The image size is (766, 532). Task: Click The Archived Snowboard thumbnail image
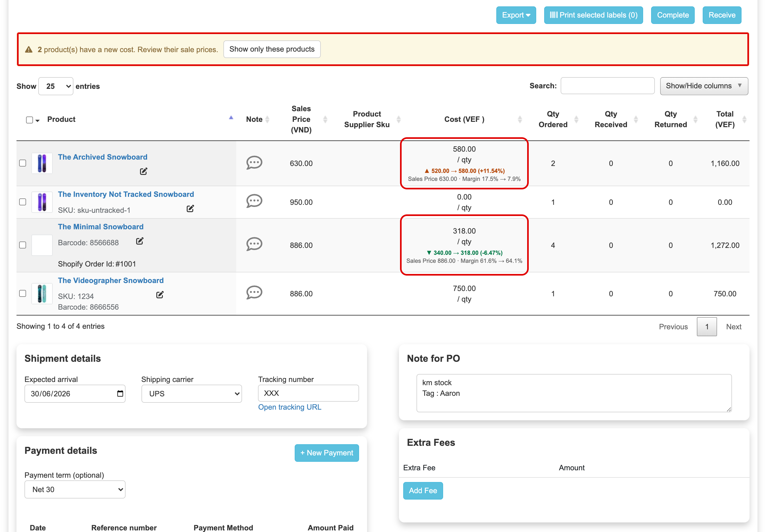coord(42,163)
